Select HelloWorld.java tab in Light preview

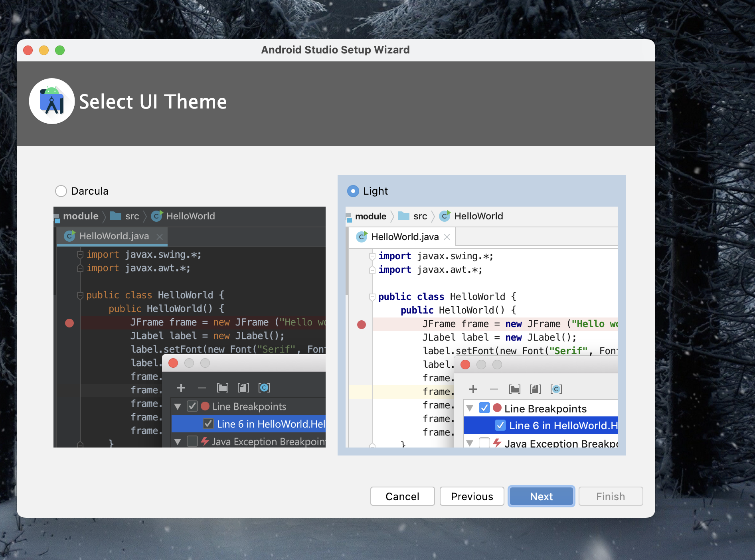402,237
